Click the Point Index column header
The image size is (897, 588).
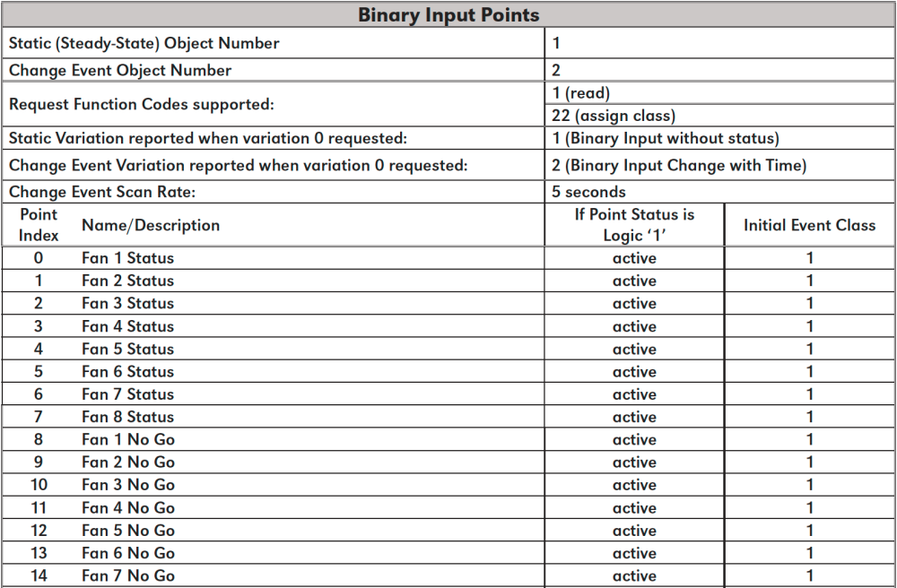pos(39,225)
